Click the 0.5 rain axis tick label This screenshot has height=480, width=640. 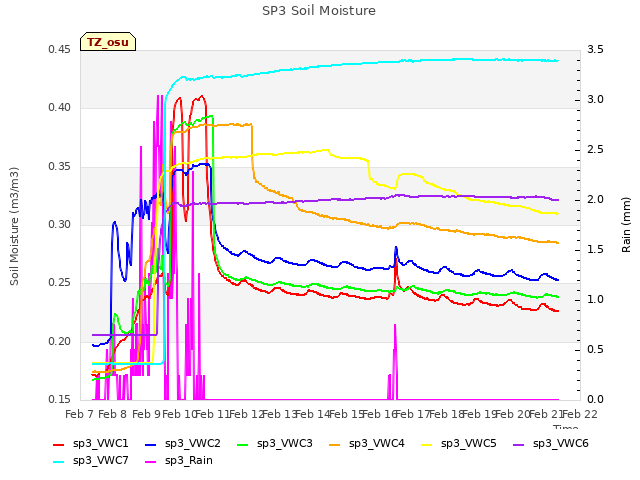(595, 349)
